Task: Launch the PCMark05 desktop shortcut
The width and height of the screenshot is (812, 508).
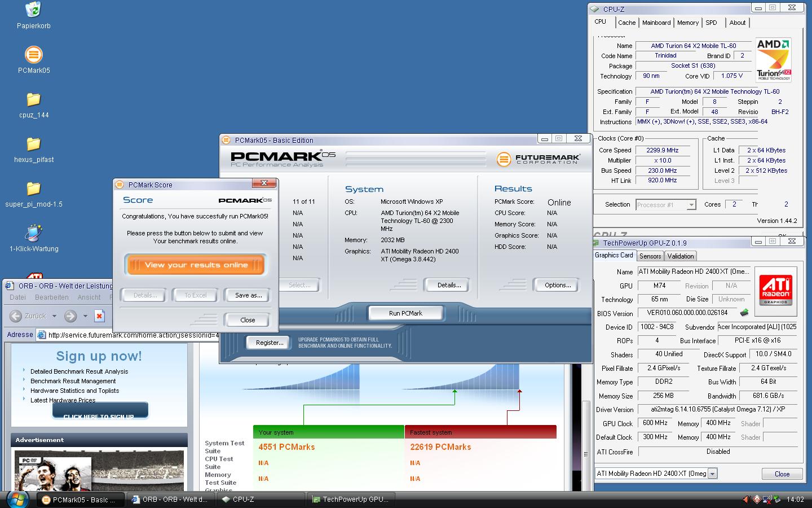Action: tap(34, 55)
